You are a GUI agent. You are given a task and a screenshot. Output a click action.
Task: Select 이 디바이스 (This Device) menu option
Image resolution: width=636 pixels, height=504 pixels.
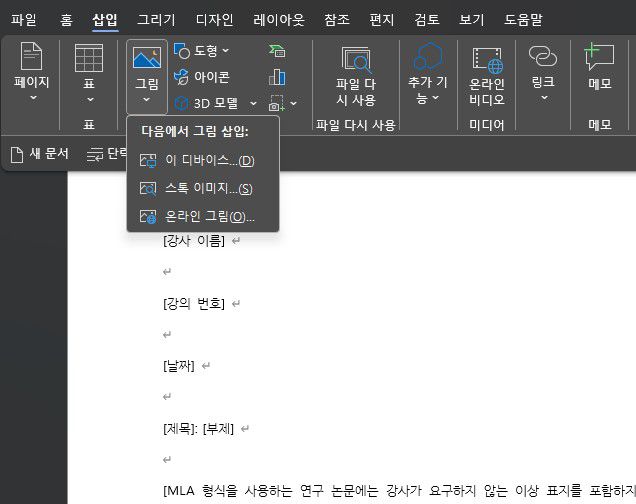(x=209, y=161)
